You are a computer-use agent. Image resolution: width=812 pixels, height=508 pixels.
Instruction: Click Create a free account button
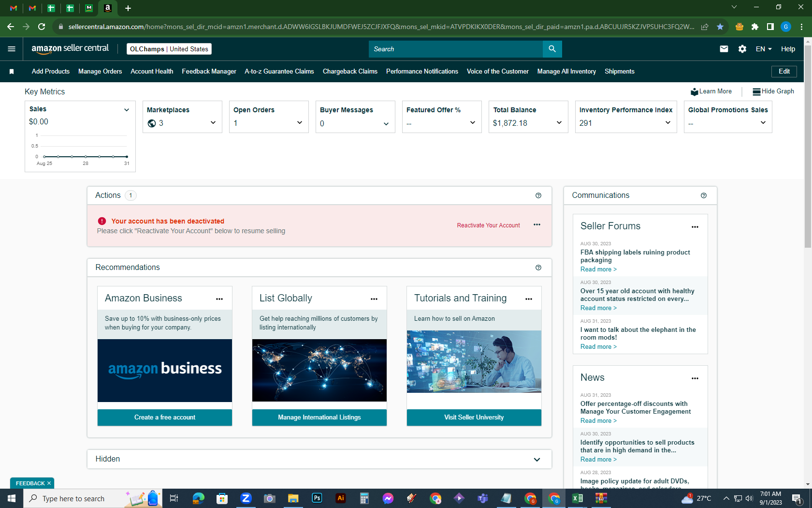(x=165, y=418)
